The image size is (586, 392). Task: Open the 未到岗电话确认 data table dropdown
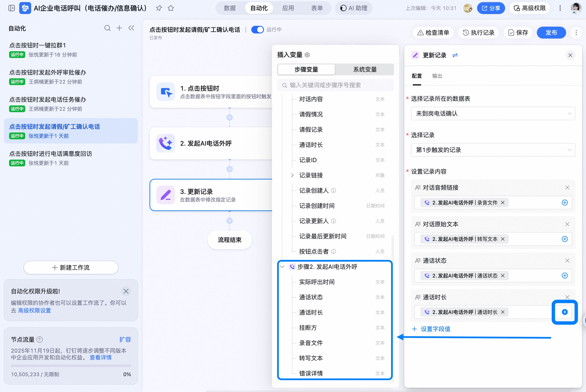click(493, 113)
